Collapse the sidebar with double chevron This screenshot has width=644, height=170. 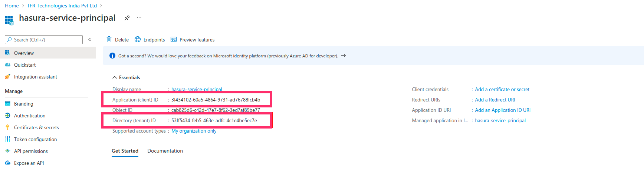[x=90, y=40]
